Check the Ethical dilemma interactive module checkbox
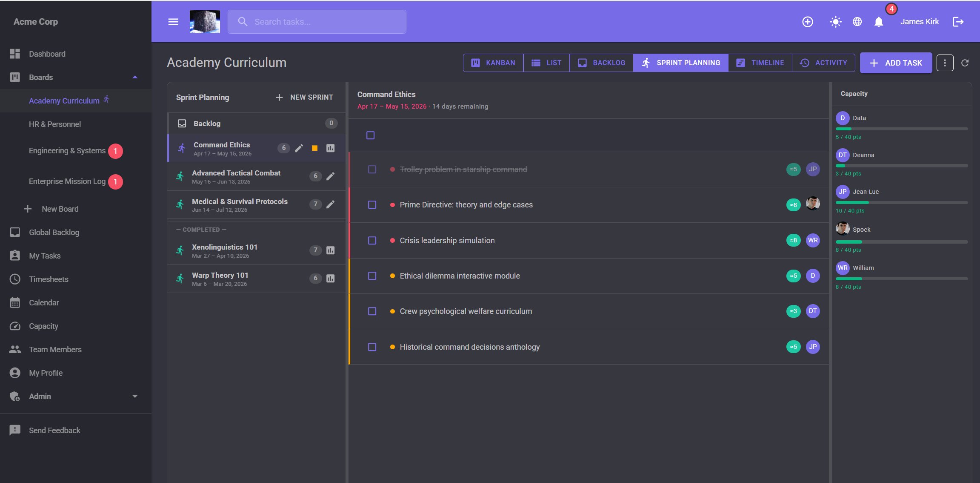This screenshot has width=980, height=483. pos(372,276)
